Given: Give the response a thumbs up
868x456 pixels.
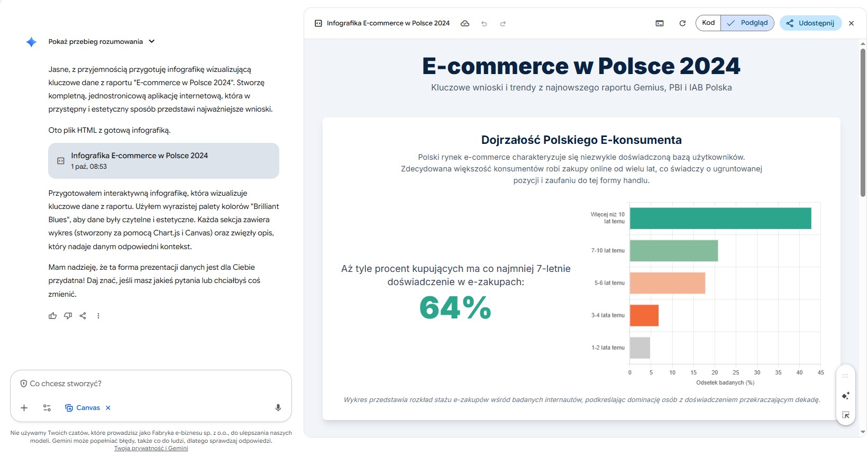Looking at the screenshot, I should (x=53, y=316).
